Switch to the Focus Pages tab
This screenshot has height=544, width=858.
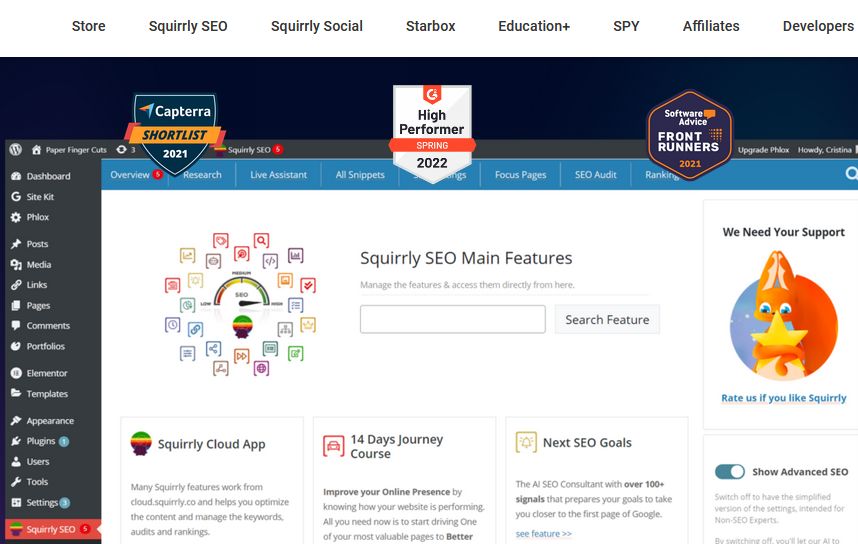pyautogui.click(x=520, y=175)
